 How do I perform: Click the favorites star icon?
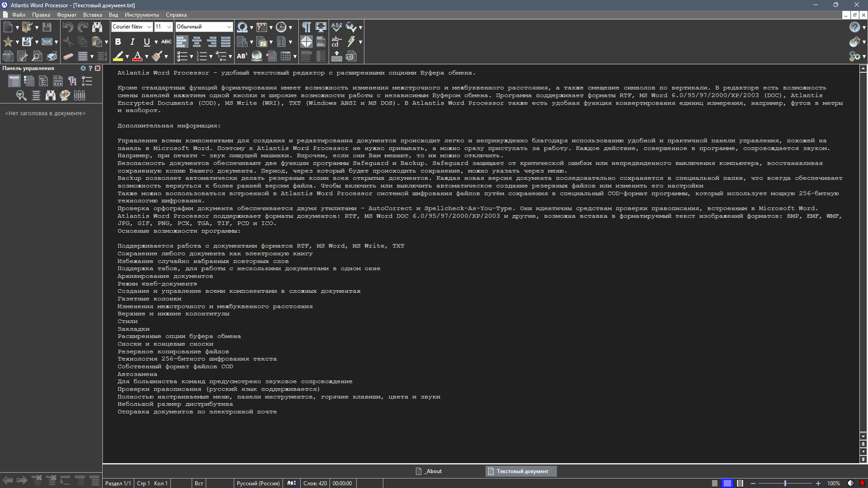coord(8,42)
